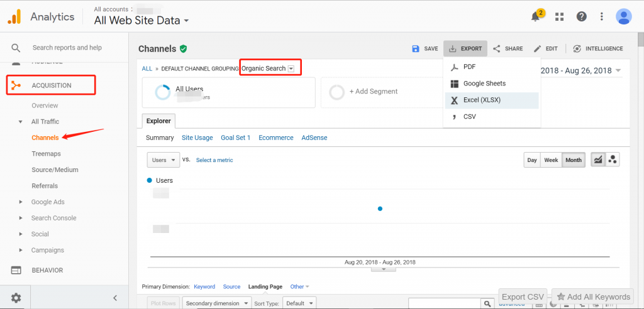Expand the Google Ads section
Screen dimensions: 644x309
[x=48, y=202]
